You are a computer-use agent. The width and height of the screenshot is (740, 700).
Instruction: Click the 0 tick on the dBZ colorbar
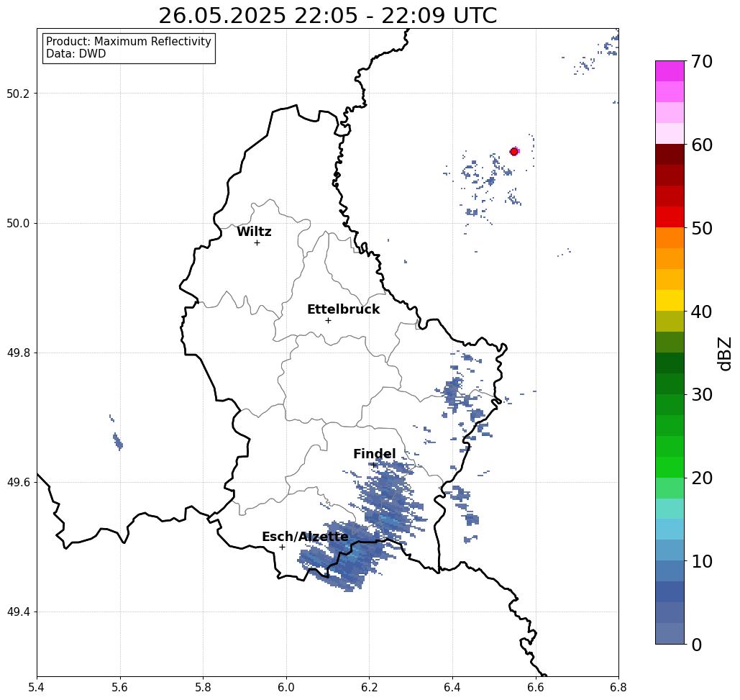point(697,645)
